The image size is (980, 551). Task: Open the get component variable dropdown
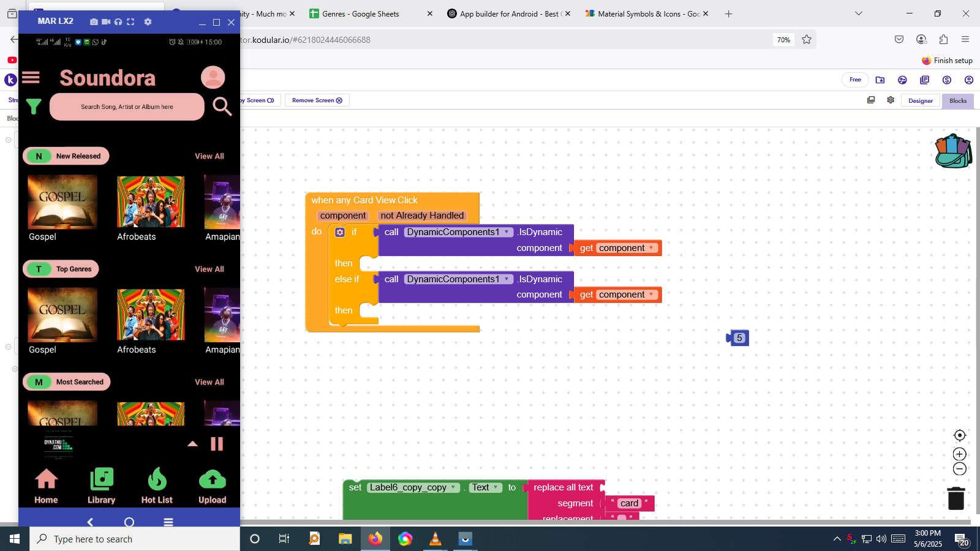[x=651, y=248]
